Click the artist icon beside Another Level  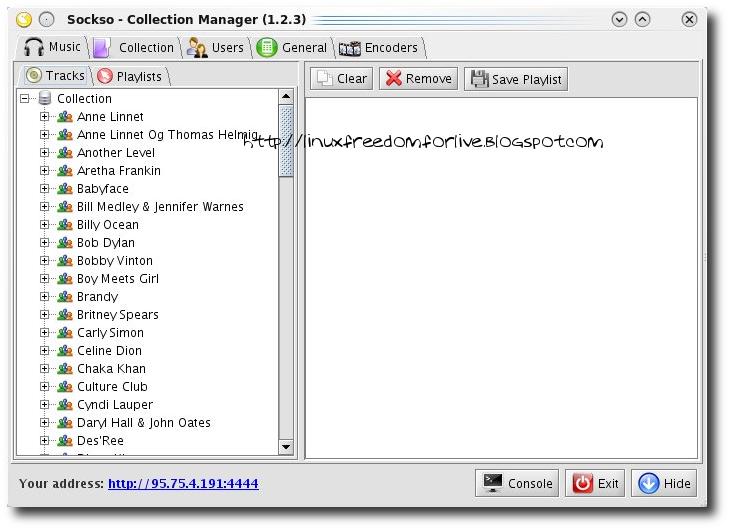point(65,153)
